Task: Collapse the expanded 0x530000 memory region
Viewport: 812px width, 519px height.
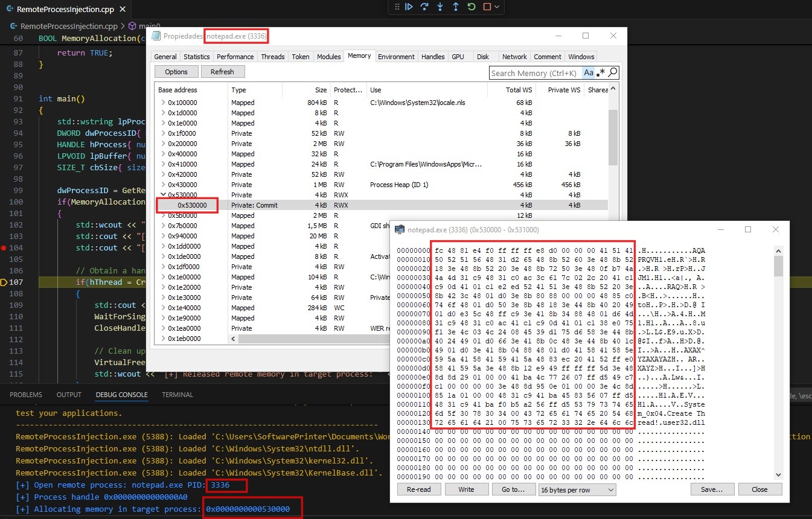Action: point(163,195)
